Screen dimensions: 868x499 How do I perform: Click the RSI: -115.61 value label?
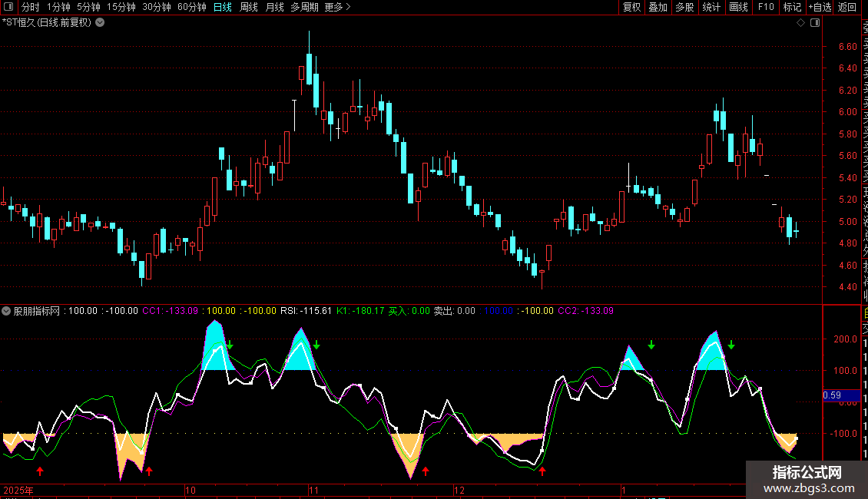[306, 311]
